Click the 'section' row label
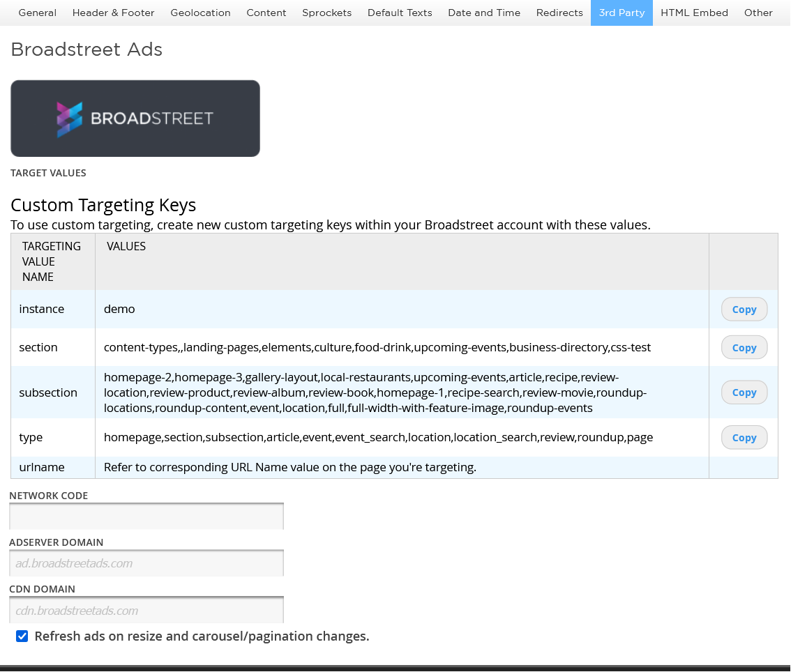Viewport: 791px width, 672px height. coord(38,347)
